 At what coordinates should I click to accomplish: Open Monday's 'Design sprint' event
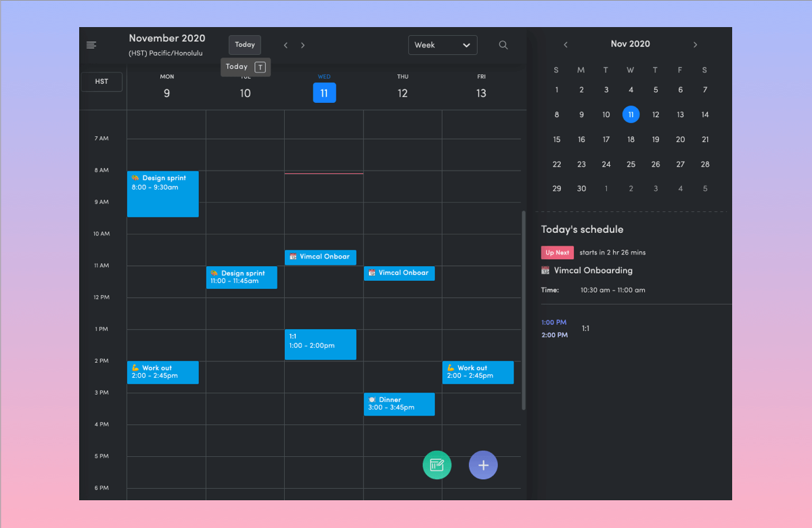163,194
